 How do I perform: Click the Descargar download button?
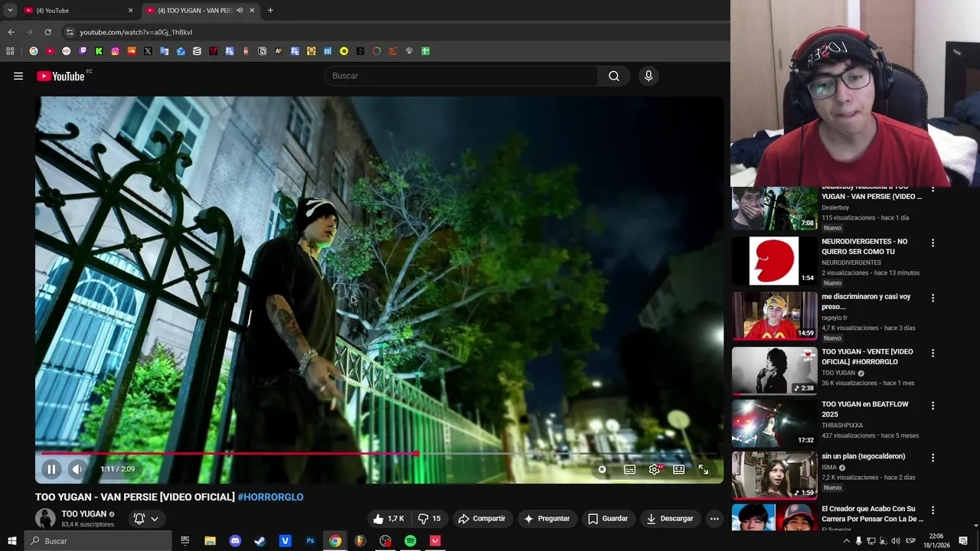[x=670, y=519]
